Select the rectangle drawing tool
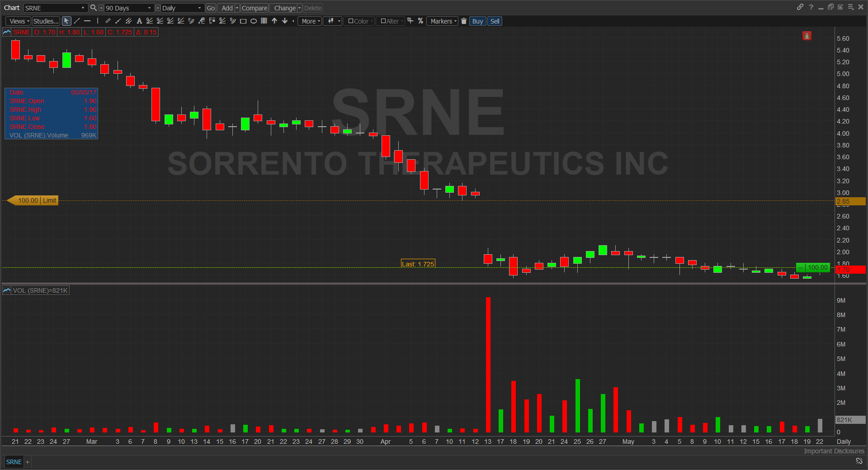The width and height of the screenshot is (868, 470). tap(243, 21)
